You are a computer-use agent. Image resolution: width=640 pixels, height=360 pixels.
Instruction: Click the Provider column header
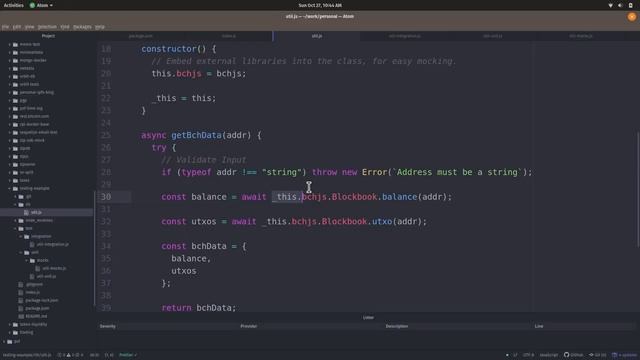point(249,326)
